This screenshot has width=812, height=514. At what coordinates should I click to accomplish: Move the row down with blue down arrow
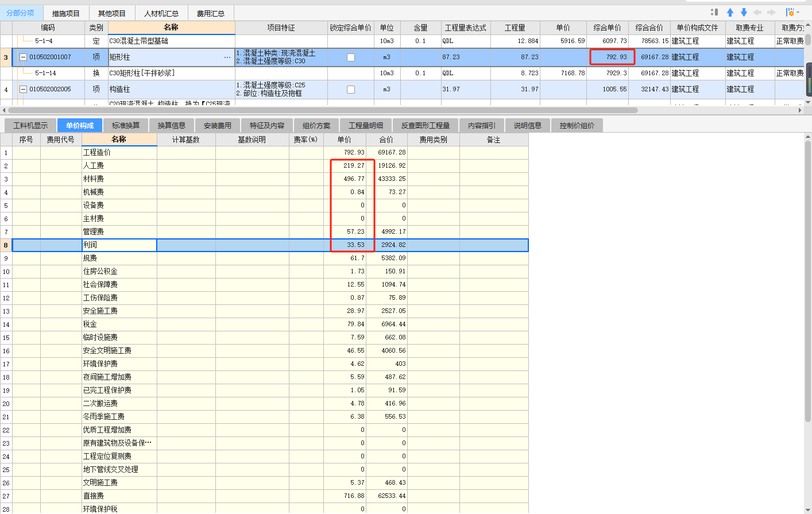(x=744, y=12)
